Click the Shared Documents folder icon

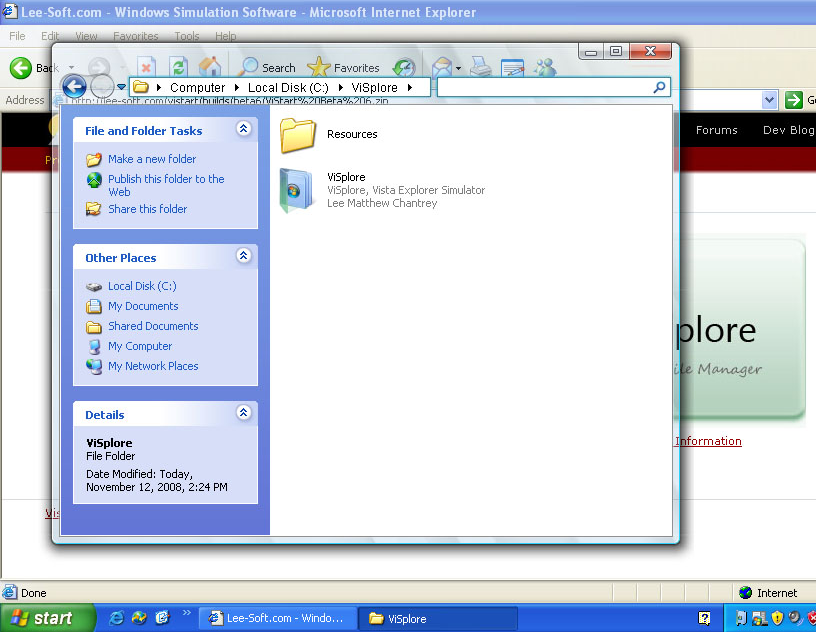click(x=94, y=326)
